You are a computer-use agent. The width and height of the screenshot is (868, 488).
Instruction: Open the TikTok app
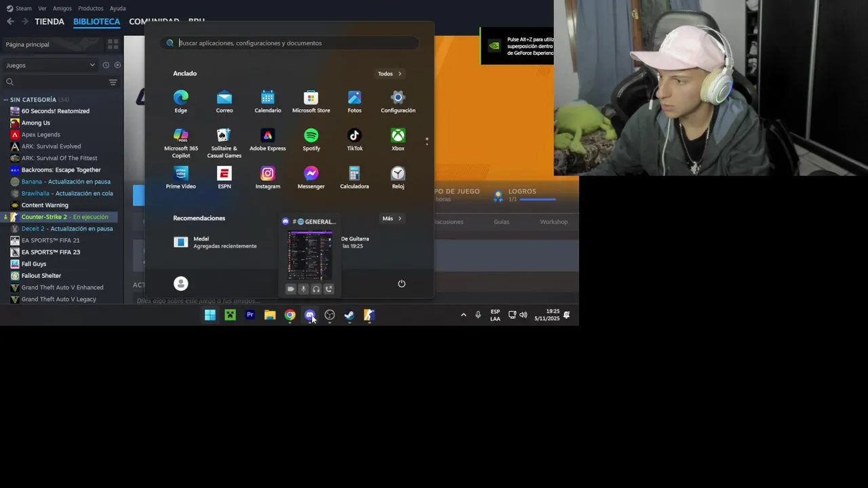point(355,140)
